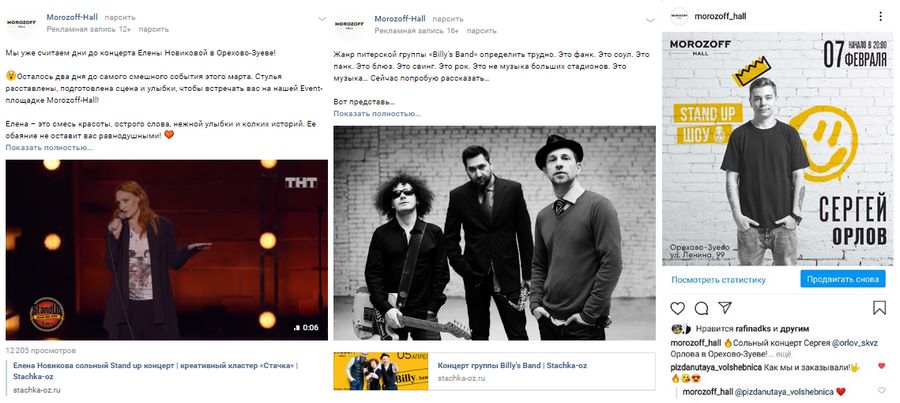This screenshot has height=403, width=900.
Task: Expand Novikova post text with Показать полностью
Action: point(49,148)
